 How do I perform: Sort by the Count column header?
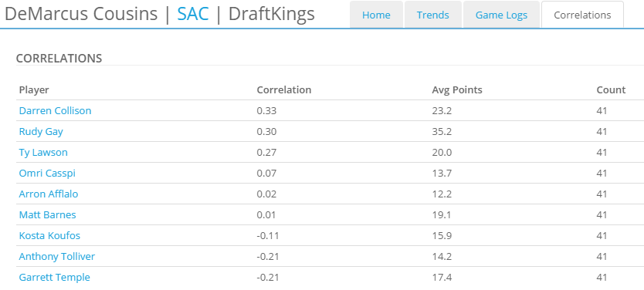pyautogui.click(x=611, y=89)
